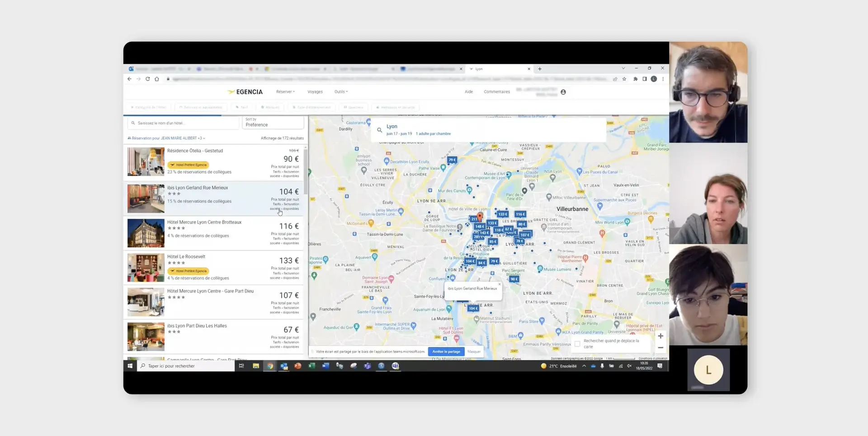Open the Aide menu item
The image size is (868, 436).
coord(469,92)
